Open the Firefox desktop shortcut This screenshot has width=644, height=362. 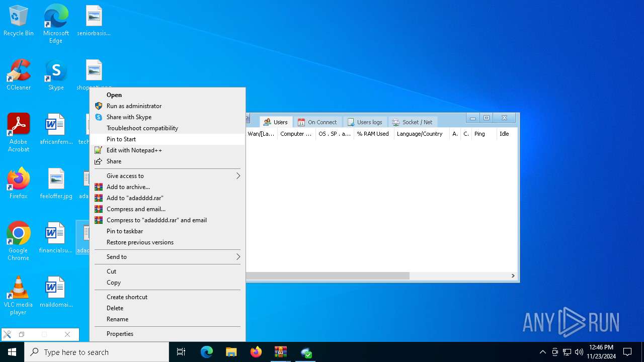19,184
